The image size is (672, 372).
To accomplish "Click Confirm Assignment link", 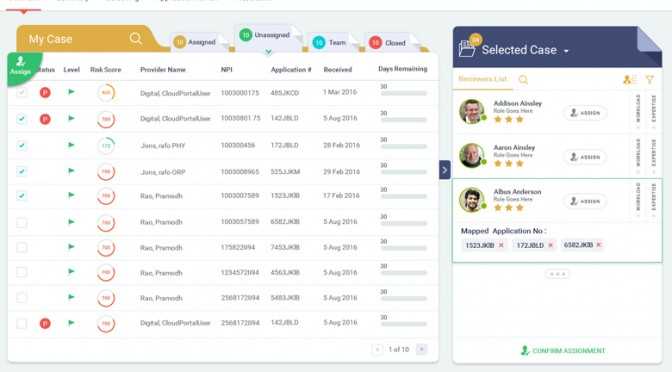I will (563, 351).
